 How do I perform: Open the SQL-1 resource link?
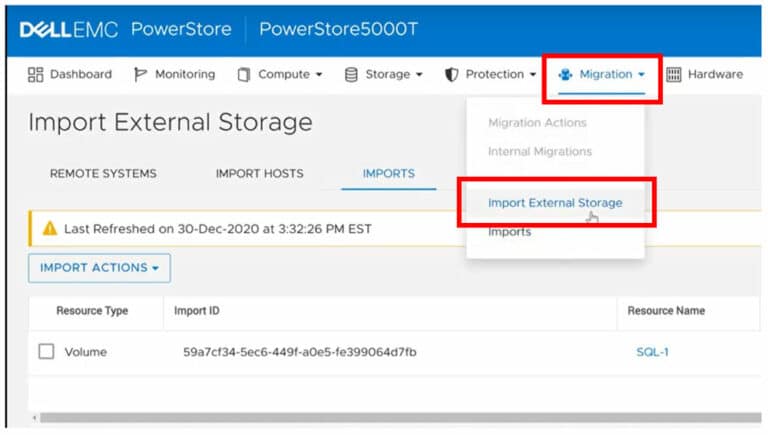pyautogui.click(x=652, y=352)
